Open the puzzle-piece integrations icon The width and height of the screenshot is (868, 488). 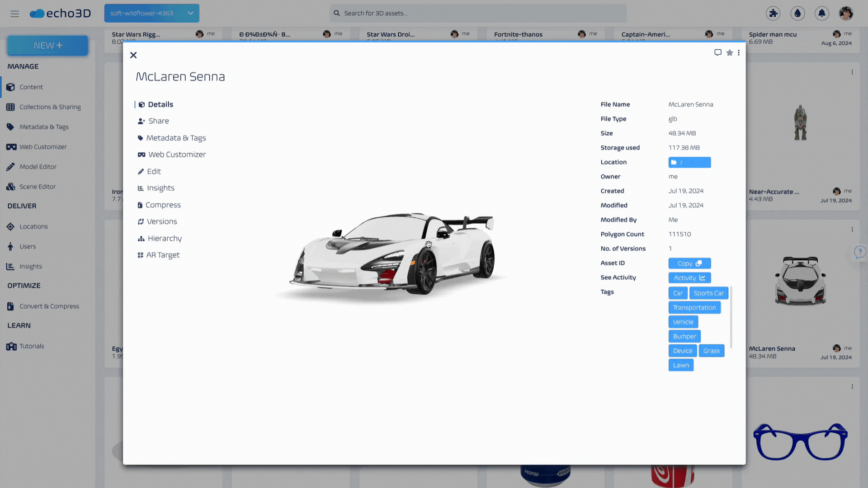(773, 13)
